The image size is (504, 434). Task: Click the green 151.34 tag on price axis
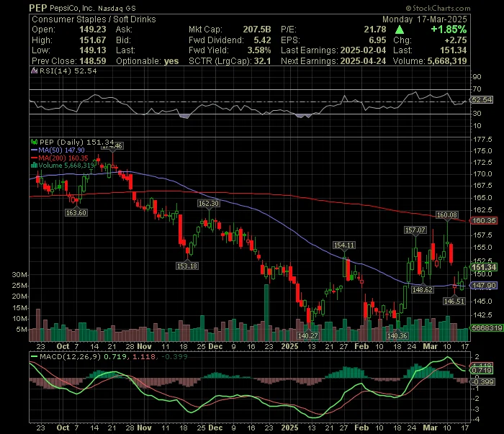pos(484,267)
